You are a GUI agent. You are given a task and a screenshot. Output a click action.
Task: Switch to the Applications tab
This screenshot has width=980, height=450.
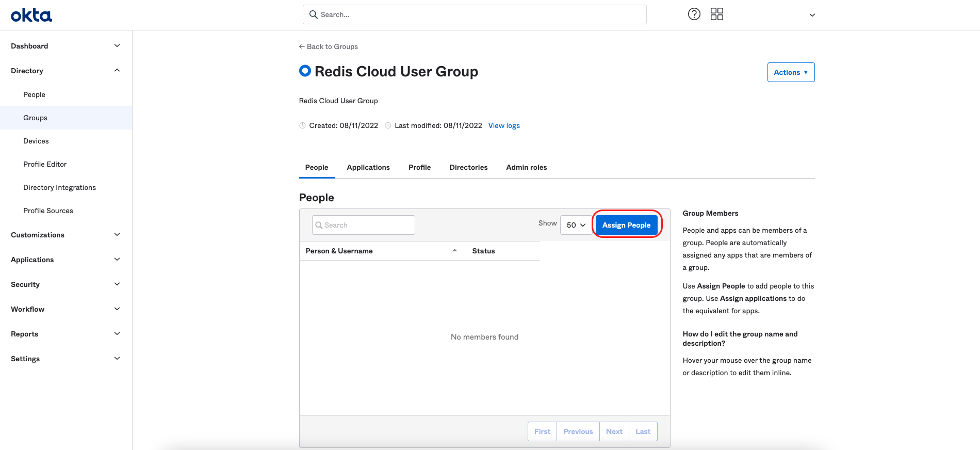pyautogui.click(x=368, y=167)
